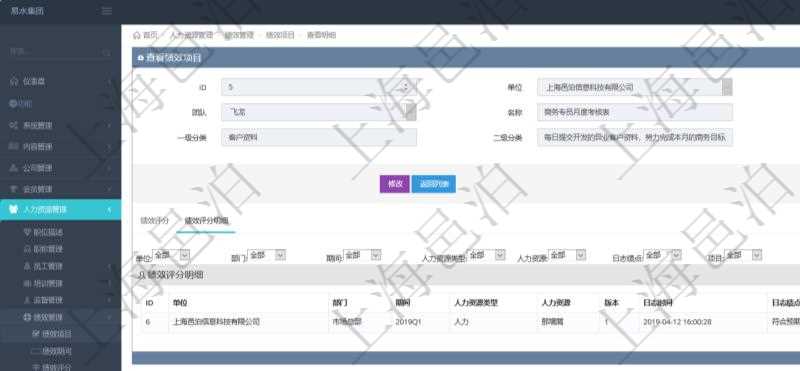800x371 pixels.
Task: Click 绩效管理 in the breadcrumb
Action: (239, 35)
